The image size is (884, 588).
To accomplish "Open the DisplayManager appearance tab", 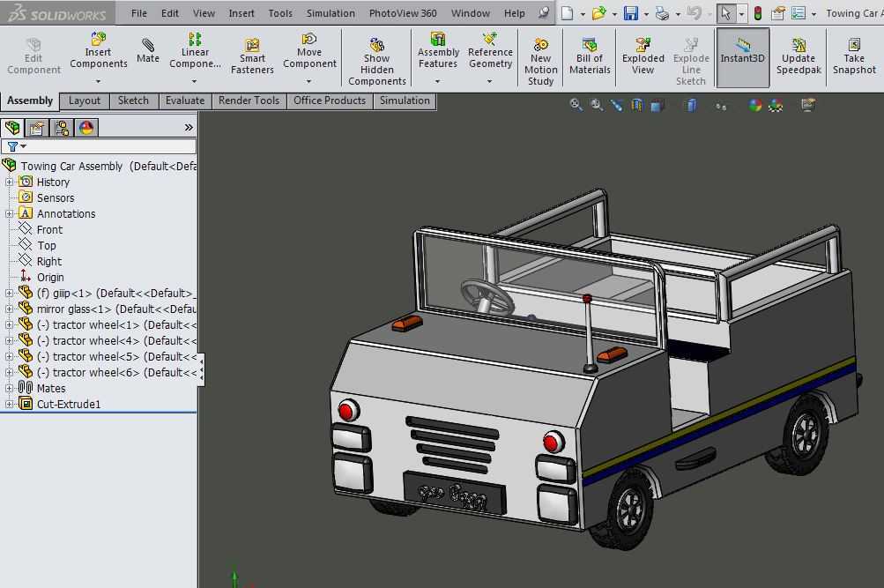I will 86,128.
